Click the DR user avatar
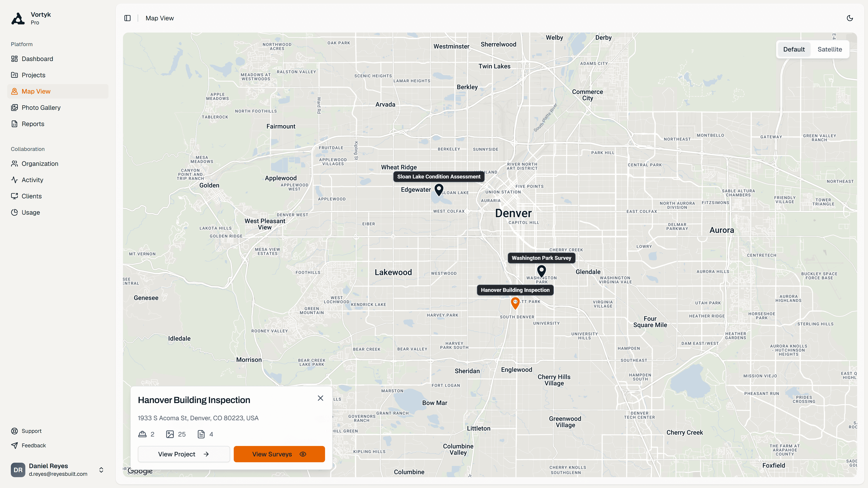 coord(18,470)
